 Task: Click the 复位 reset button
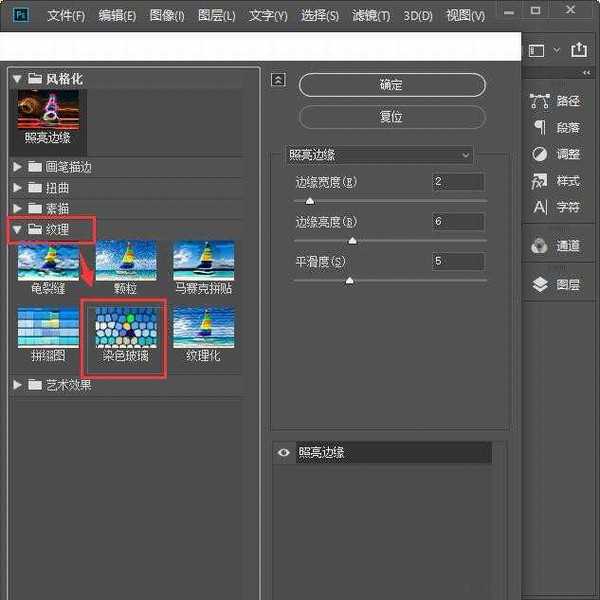pos(391,117)
